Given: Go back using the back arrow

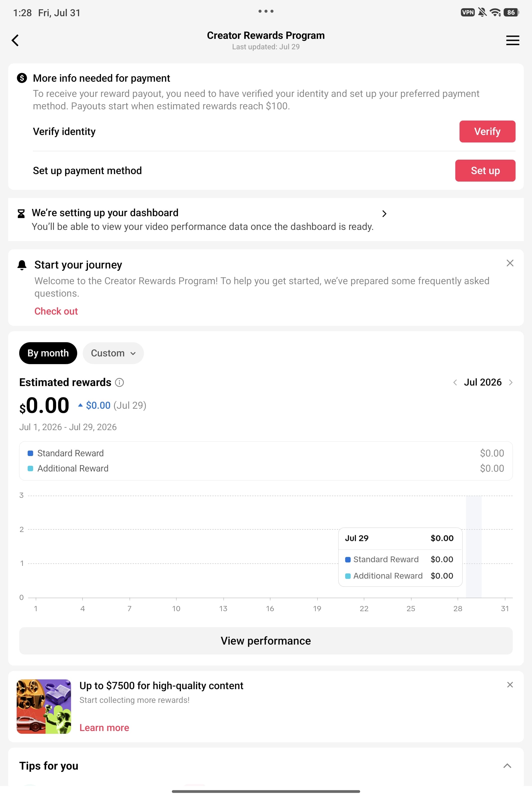Looking at the screenshot, I should point(15,40).
